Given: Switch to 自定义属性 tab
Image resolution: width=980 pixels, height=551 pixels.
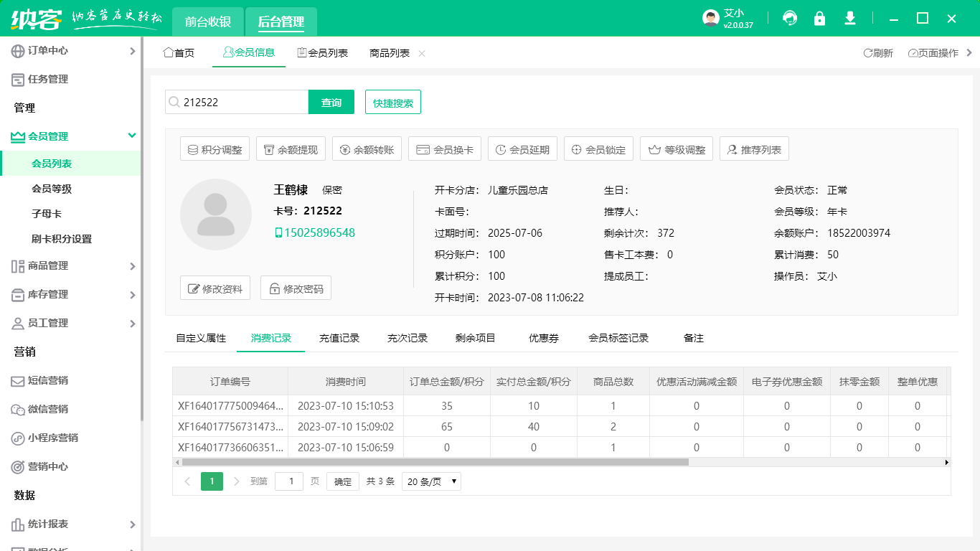Looking at the screenshot, I should [201, 338].
